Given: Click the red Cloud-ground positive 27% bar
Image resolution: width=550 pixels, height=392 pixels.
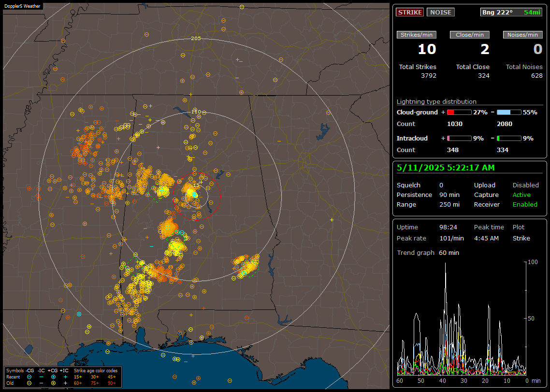Looking at the screenshot, I should (x=459, y=112).
